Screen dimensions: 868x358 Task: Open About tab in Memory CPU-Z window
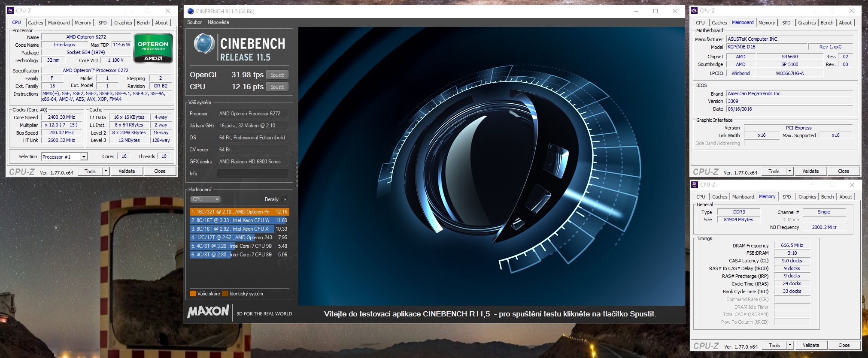(x=846, y=197)
